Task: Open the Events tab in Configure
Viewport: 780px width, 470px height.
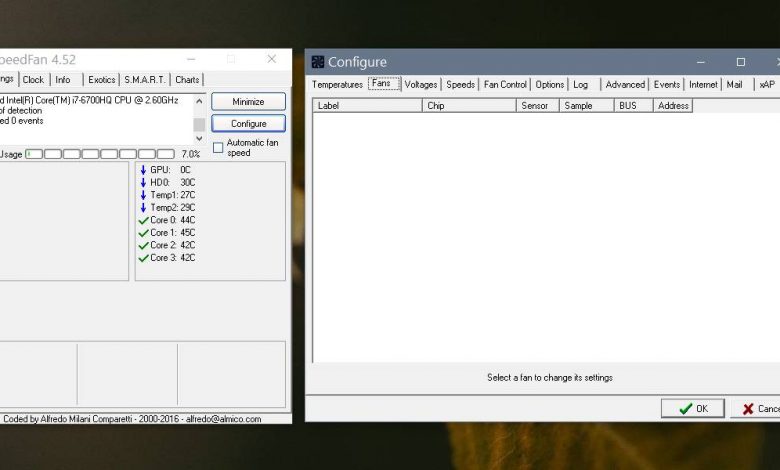Action: click(x=667, y=85)
